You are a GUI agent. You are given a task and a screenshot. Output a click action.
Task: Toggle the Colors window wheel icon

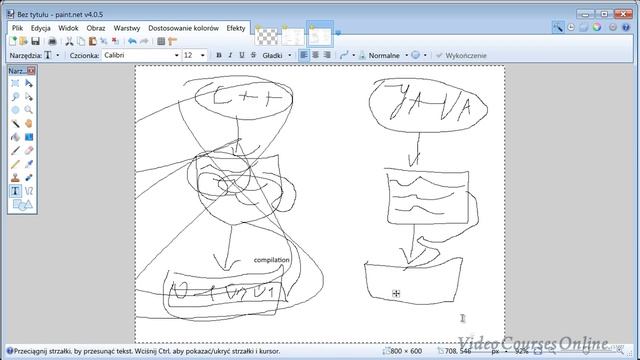pos(597,27)
